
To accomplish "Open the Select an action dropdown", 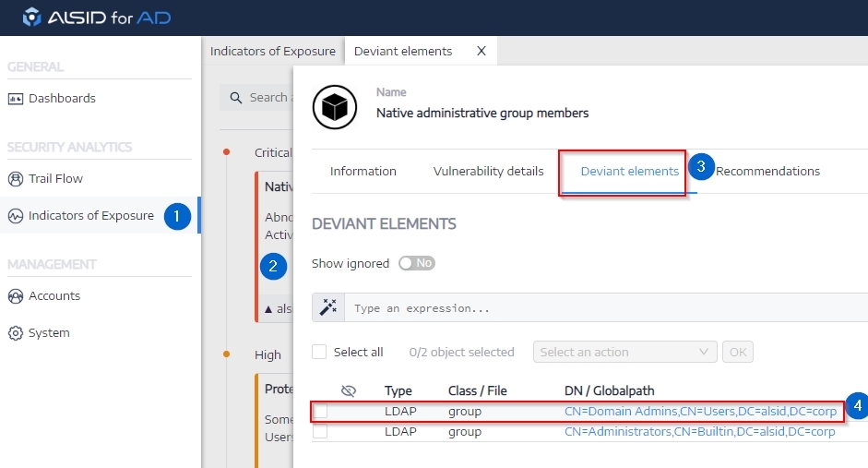I will click(x=625, y=352).
